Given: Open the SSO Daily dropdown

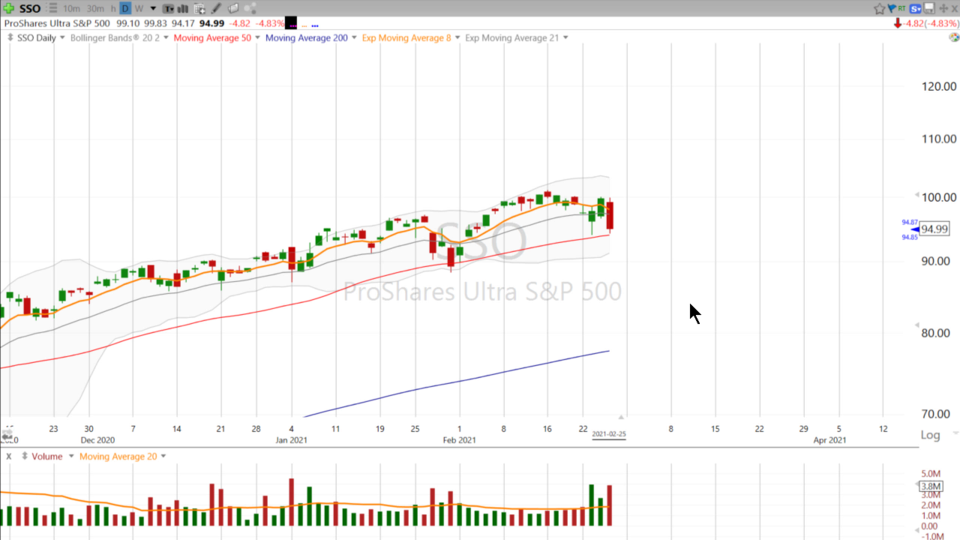Looking at the screenshot, I should pos(62,38).
